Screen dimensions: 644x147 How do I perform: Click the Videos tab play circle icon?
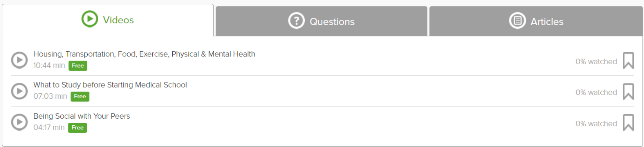[x=90, y=19]
